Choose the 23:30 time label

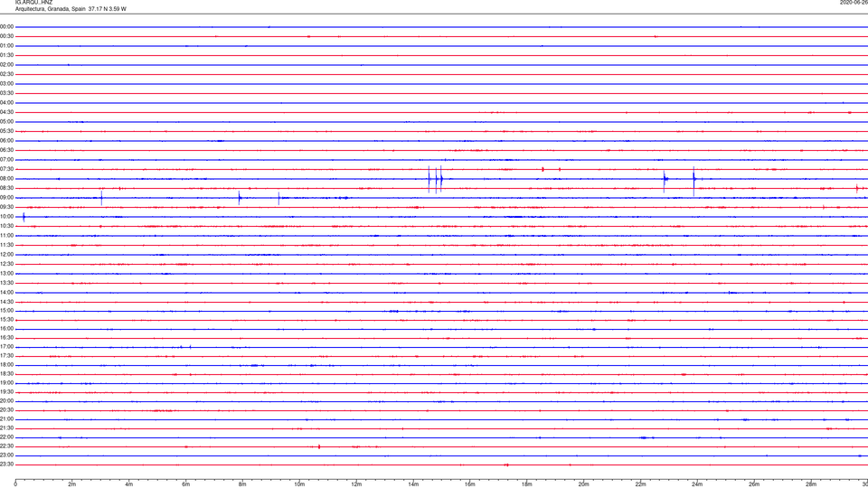coord(6,465)
